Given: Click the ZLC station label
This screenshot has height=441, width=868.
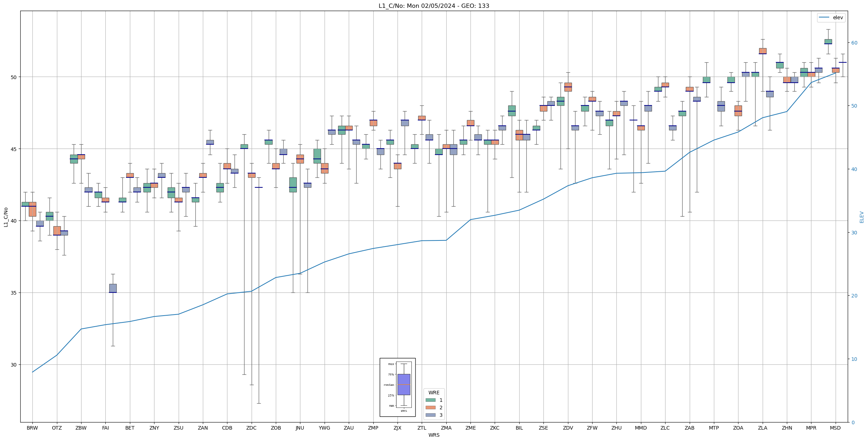Looking at the screenshot, I should pos(665,428).
